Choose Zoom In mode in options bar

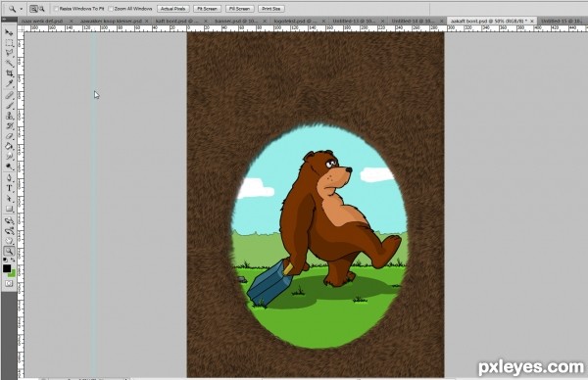[x=34, y=8]
